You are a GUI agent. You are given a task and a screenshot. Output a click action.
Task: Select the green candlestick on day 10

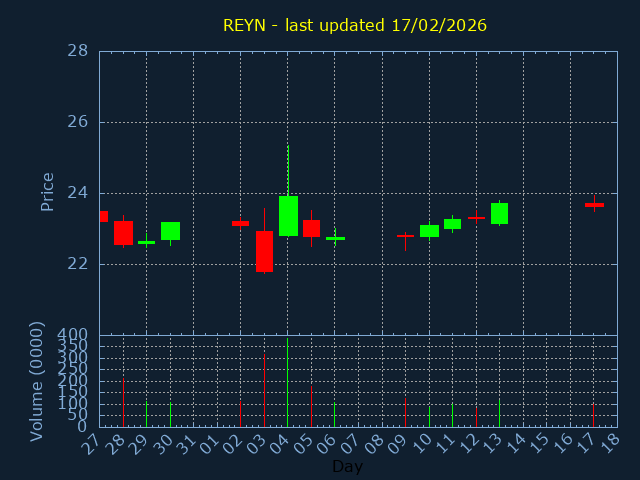click(429, 231)
